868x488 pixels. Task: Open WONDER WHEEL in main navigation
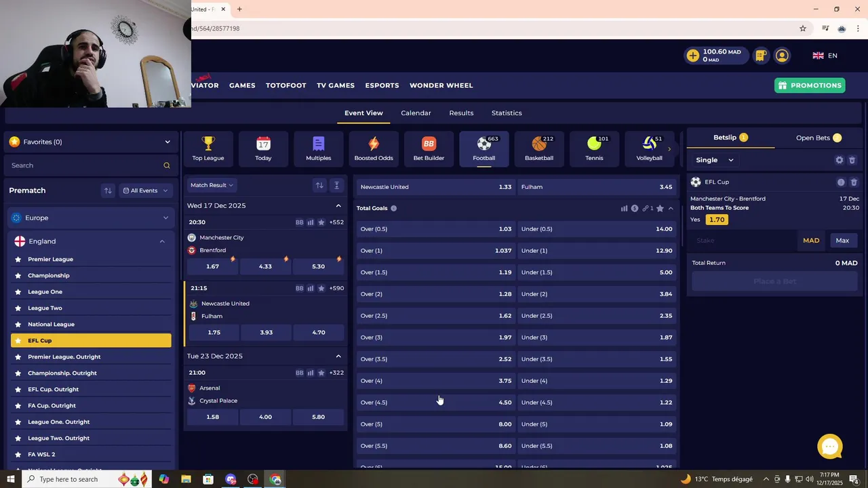tap(441, 85)
